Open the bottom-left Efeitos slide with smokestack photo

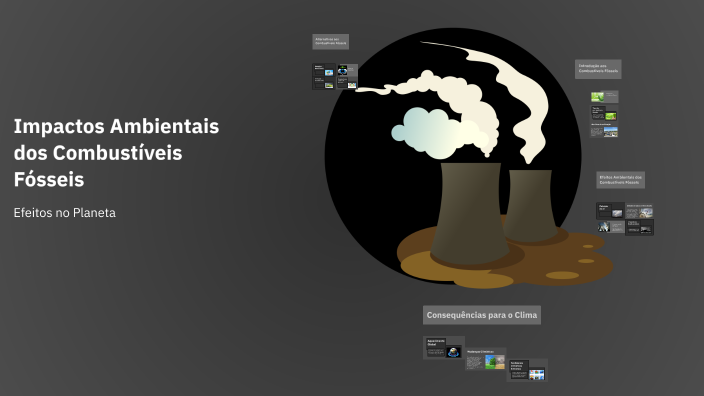pyautogui.click(x=610, y=227)
